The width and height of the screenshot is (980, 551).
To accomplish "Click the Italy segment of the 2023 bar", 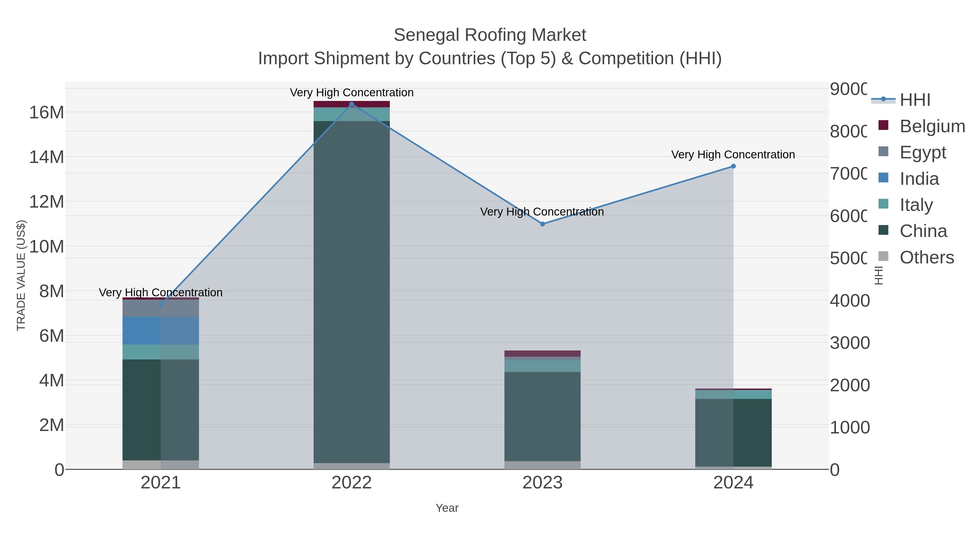I will click(x=543, y=366).
